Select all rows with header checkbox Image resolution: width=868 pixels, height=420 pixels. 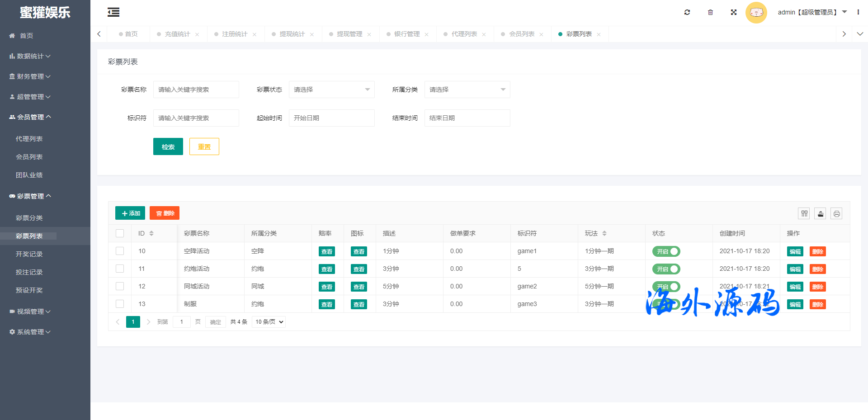point(120,233)
